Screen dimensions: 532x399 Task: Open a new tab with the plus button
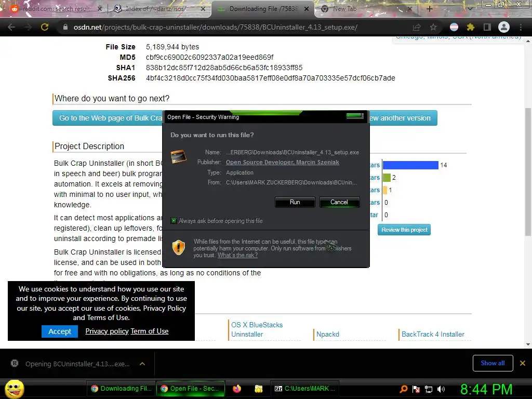[x=429, y=9]
